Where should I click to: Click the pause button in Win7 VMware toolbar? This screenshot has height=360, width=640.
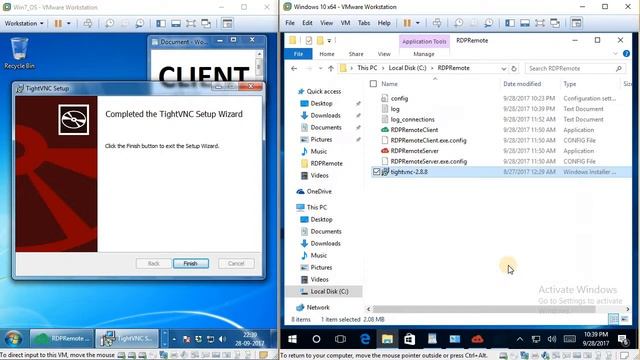click(x=58, y=23)
